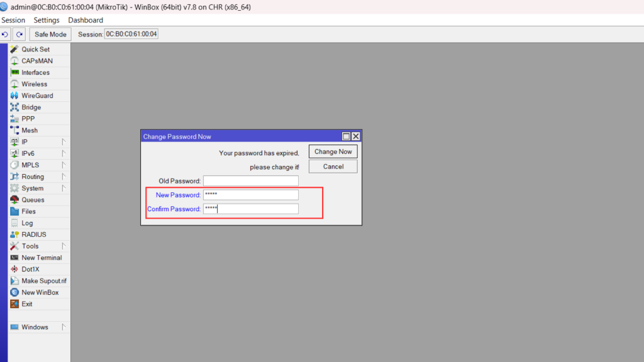Viewport: 644px width, 362px height.
Task: Click the New Password input field
Action: tap(250, 195)
